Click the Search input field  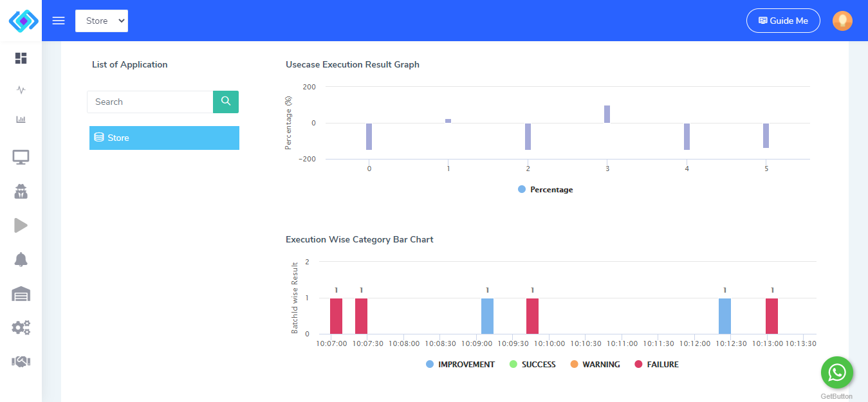(x=150, y=102)
